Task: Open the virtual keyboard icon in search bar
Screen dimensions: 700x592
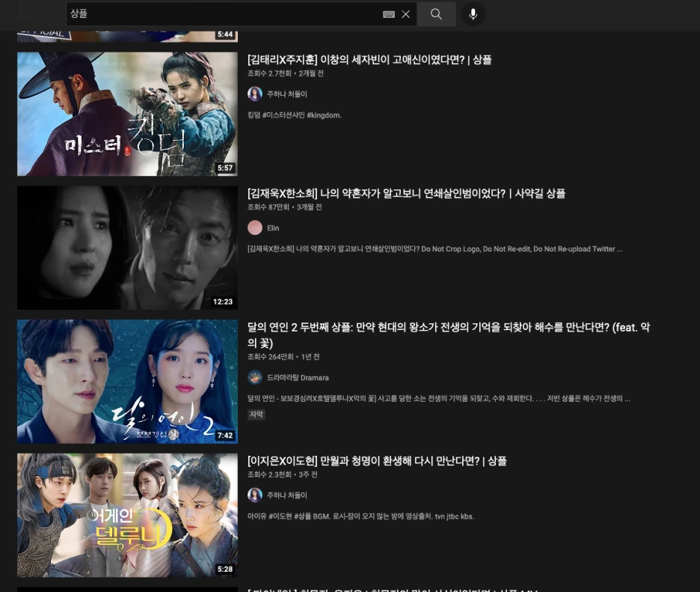Action: tap(388, 14)
